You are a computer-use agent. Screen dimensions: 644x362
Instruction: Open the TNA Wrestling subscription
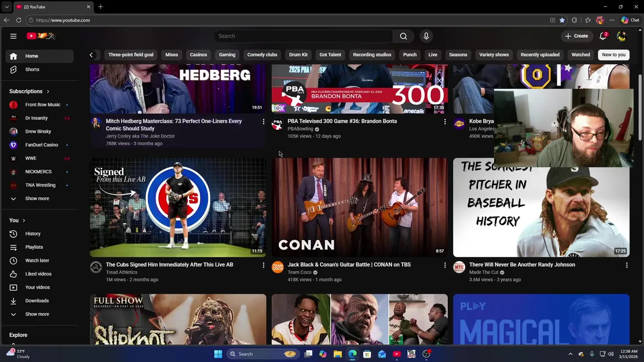40,185
